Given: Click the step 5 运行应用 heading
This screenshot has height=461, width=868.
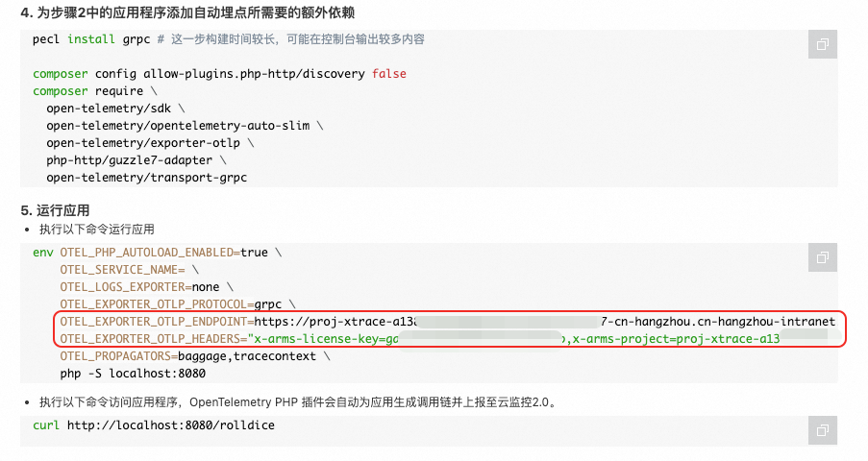Looking at the screenshot, I should click(x=55, y=210).
